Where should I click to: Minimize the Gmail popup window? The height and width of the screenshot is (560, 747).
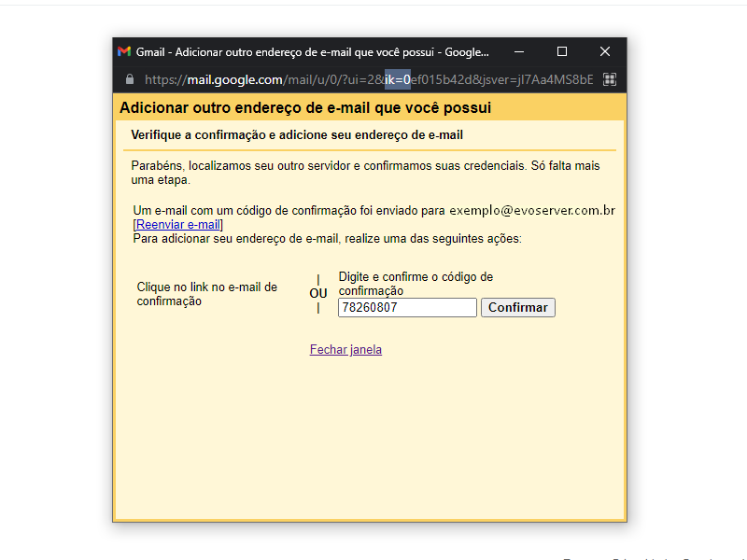pyautogui.click(x=519, y=51)
